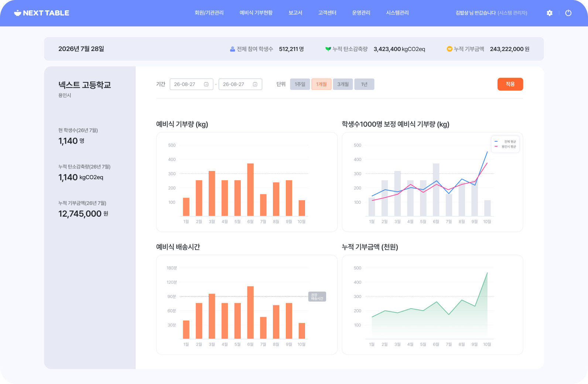The image size is (588, 384).
Task: Open the start date picker field
Action: pyautogui.click(x=191, y=84)
